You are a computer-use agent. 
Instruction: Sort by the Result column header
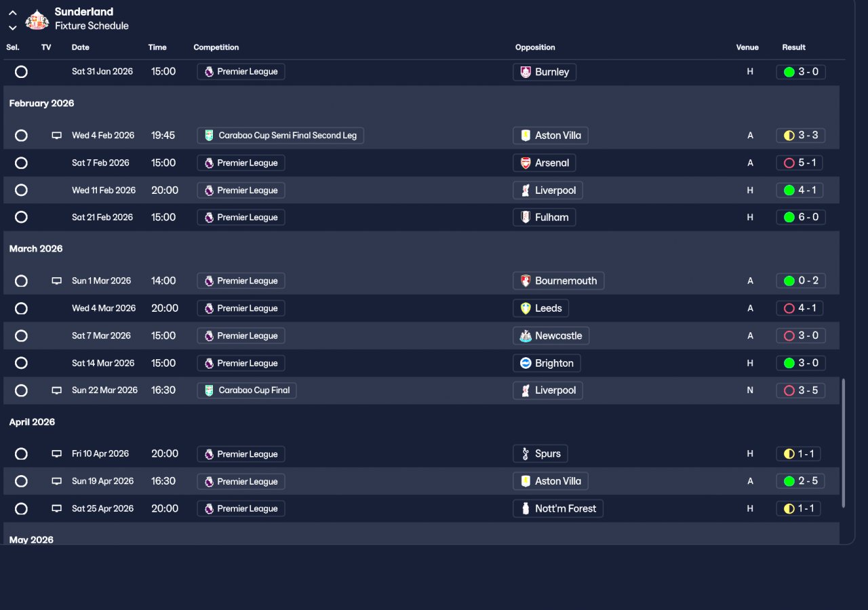[x=794, y=47]
